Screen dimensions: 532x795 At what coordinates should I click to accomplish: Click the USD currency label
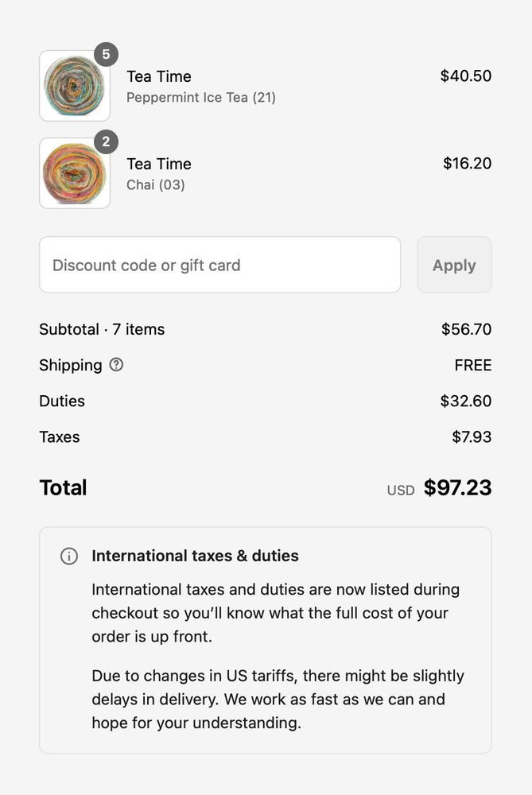tap(401, 491)
